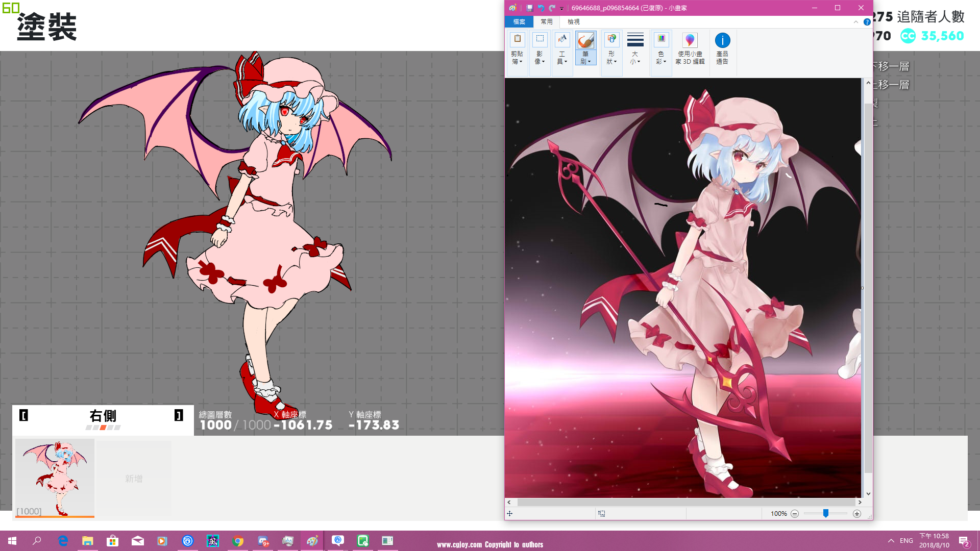The width and height of the screenshot is (980, 551).
Task: Collapse the Paint ribbon with the chevron
Action: coord(856,22)
